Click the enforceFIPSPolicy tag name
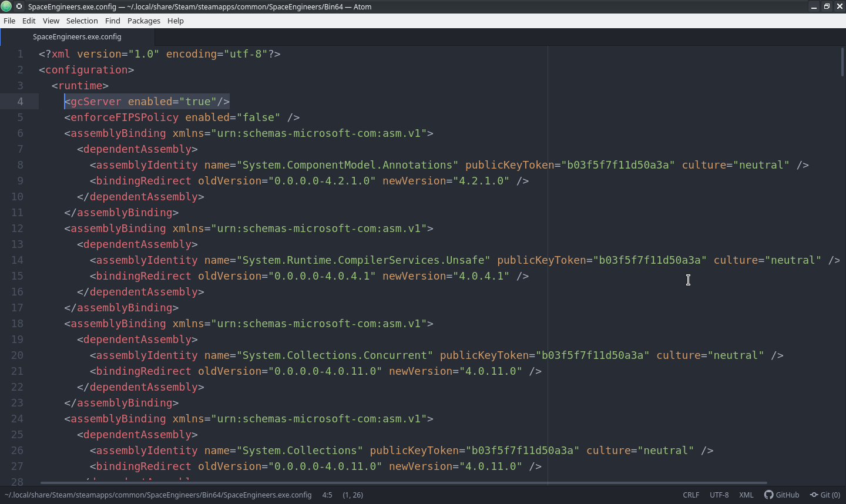This screenshot has width=846, height=504. point(125,117)
